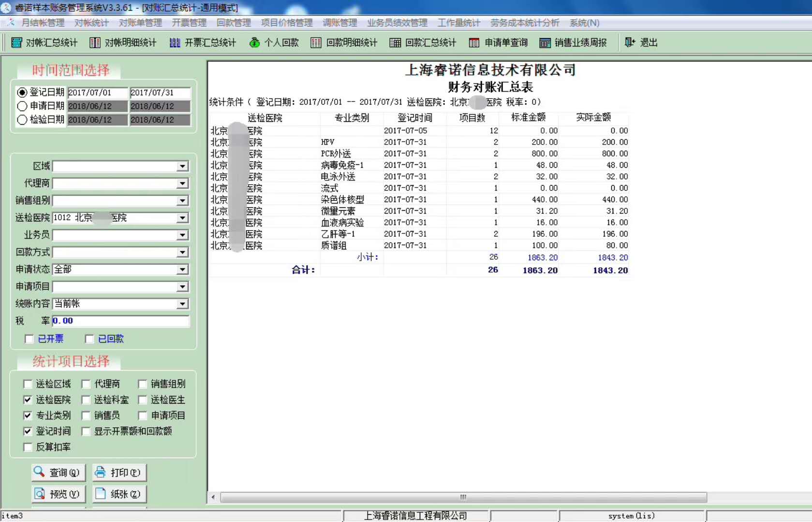Select the 申请日期 radio button
812x522 pixels.
point(22,106)
